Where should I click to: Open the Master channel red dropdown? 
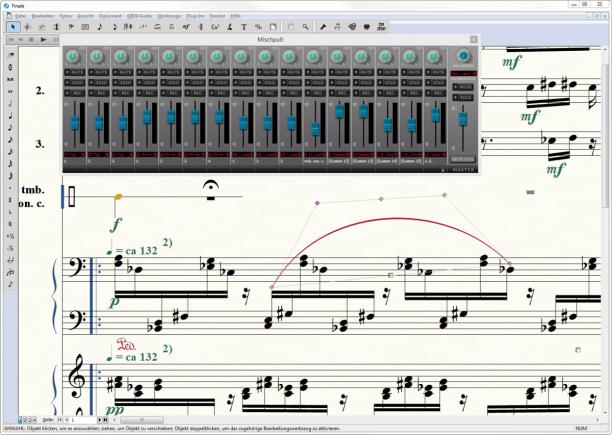coord(463,73)
